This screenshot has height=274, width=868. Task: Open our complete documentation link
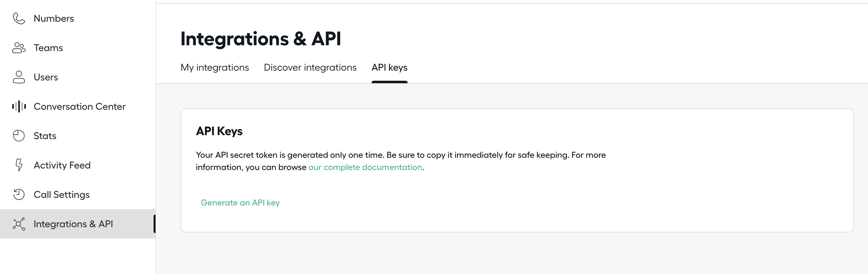pos(365,167)
